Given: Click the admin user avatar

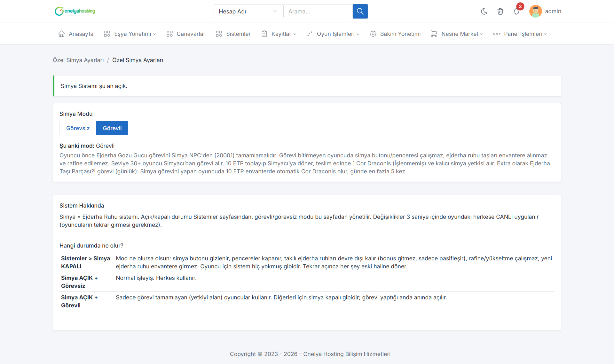Looking at the screenshot, I should pos(535,11).
